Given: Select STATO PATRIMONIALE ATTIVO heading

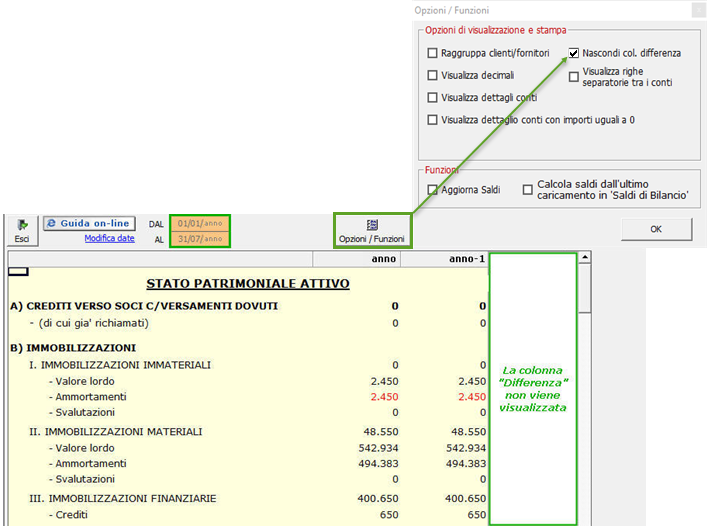Looking at the screenshot, I should point(248,284).
